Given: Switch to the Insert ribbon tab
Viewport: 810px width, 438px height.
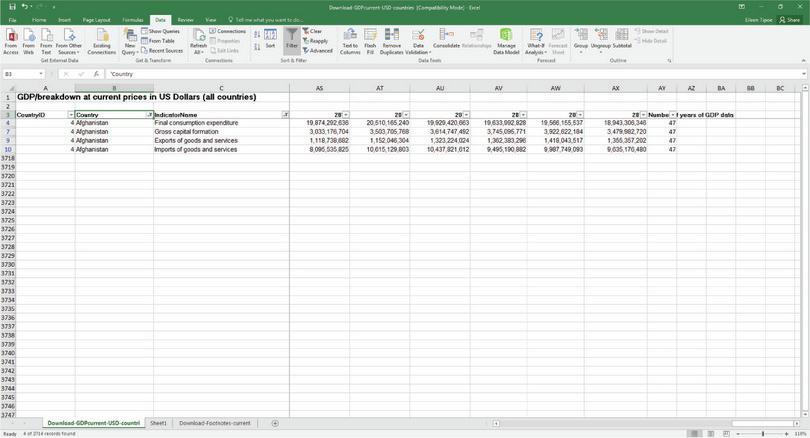Looking at the screenshot, I should pos(65,20).
